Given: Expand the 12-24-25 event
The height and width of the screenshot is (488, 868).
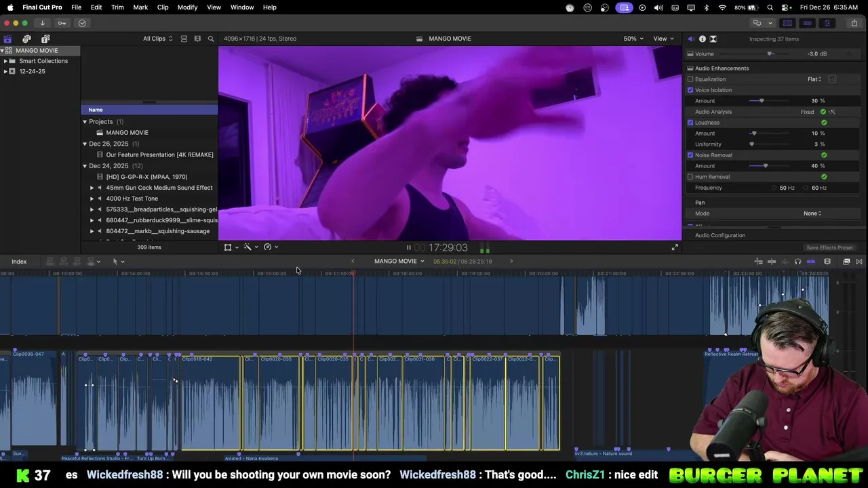Looking at the screenshot, I should coord(5,71).
